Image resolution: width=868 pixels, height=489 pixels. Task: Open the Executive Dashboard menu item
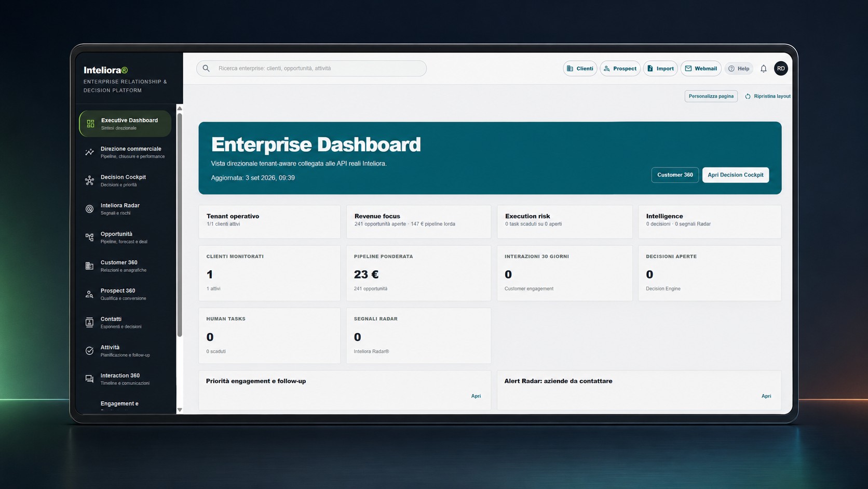point(125,124)
